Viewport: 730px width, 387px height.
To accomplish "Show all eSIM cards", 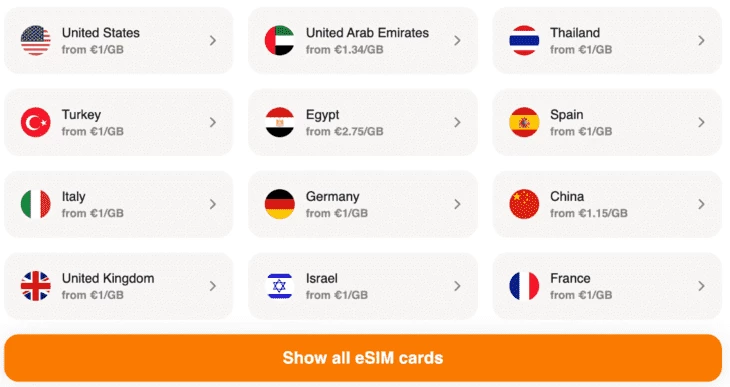I will click(363, 358).
